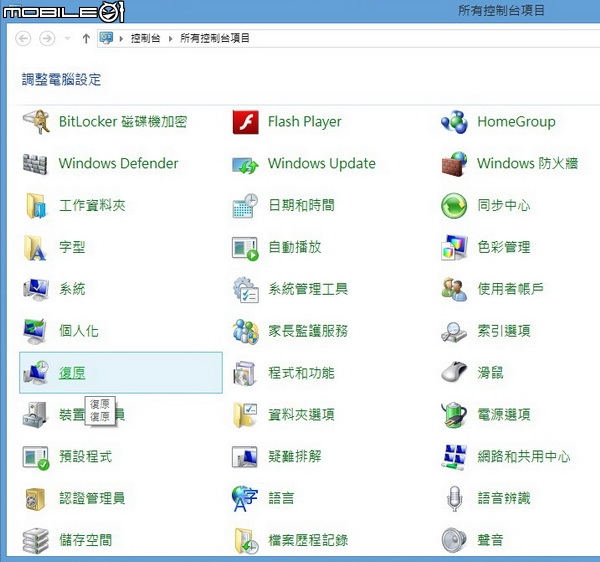600x562 pixels.
Task: Open the BitLocker 磁碟機加密 lock icon
Action: pos(36,122)
